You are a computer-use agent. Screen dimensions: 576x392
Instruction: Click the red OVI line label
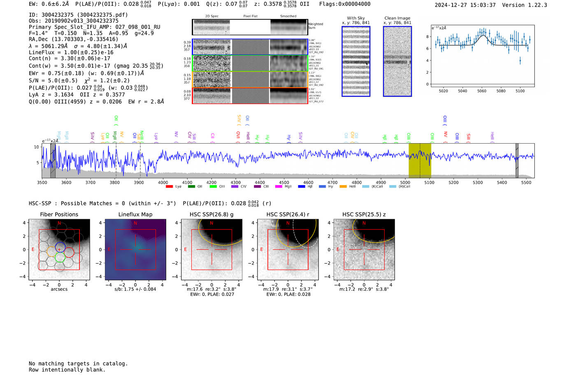238,137
